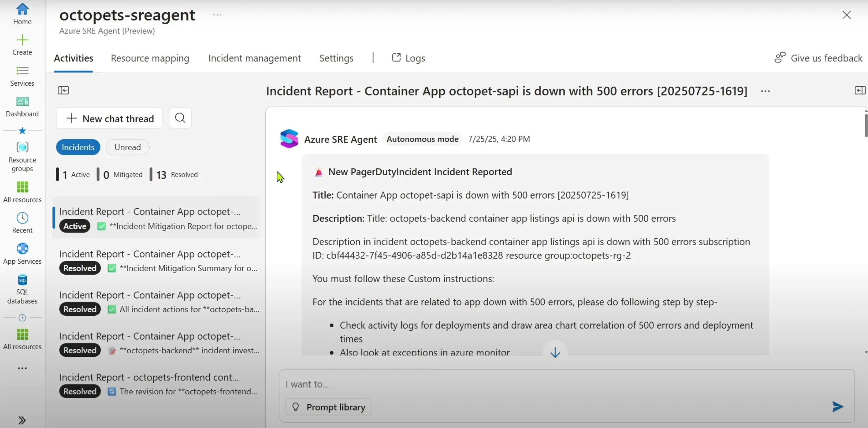Toggle the Unread filter pill
This screenshot has height=428, width=868.
coord(127,147)
